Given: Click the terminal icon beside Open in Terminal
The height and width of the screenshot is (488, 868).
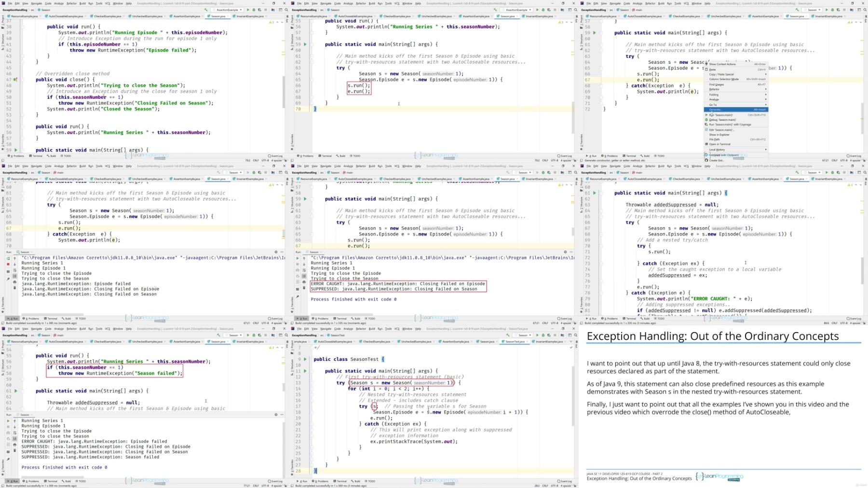Looking at the screenshot, I should point(706,144).
